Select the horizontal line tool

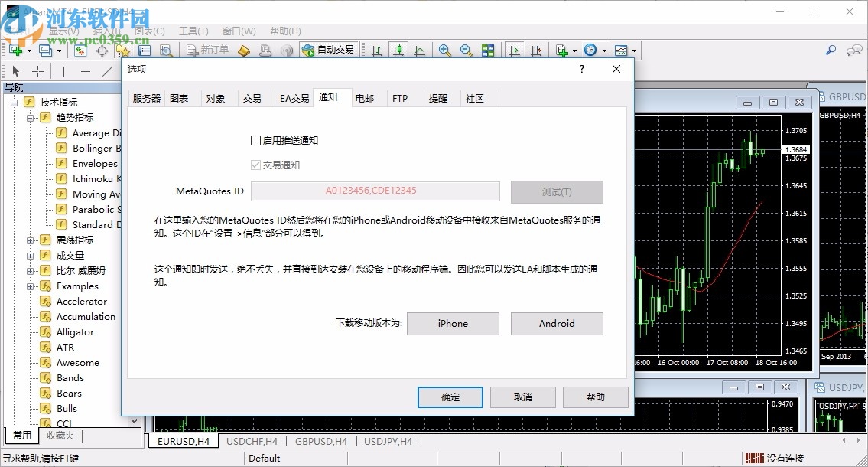tap(85, 71)
